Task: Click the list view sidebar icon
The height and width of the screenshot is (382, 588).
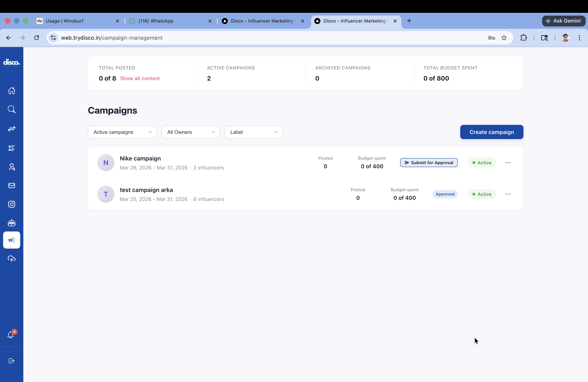Action: (12, 148)
